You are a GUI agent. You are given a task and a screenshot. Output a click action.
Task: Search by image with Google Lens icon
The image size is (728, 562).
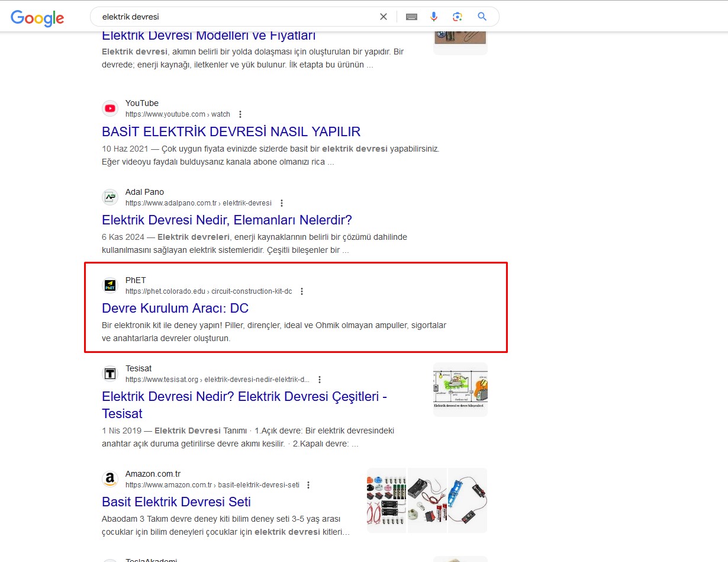[x=457, y=17]
